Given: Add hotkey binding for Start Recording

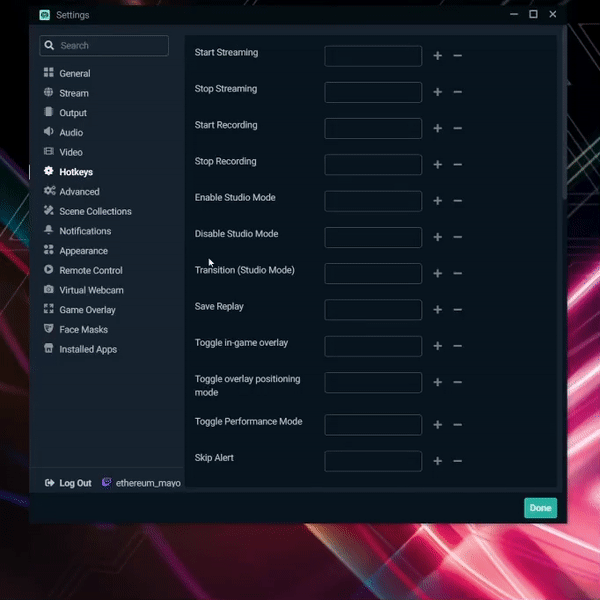Looking at the screenshot, I should coord(438,128).
